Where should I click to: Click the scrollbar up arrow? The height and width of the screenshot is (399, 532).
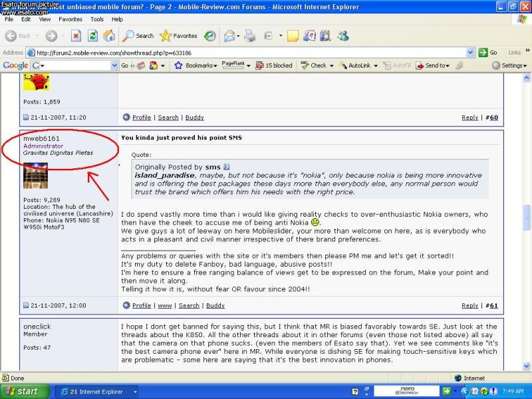pyautogui.click(x=527, y=78)
